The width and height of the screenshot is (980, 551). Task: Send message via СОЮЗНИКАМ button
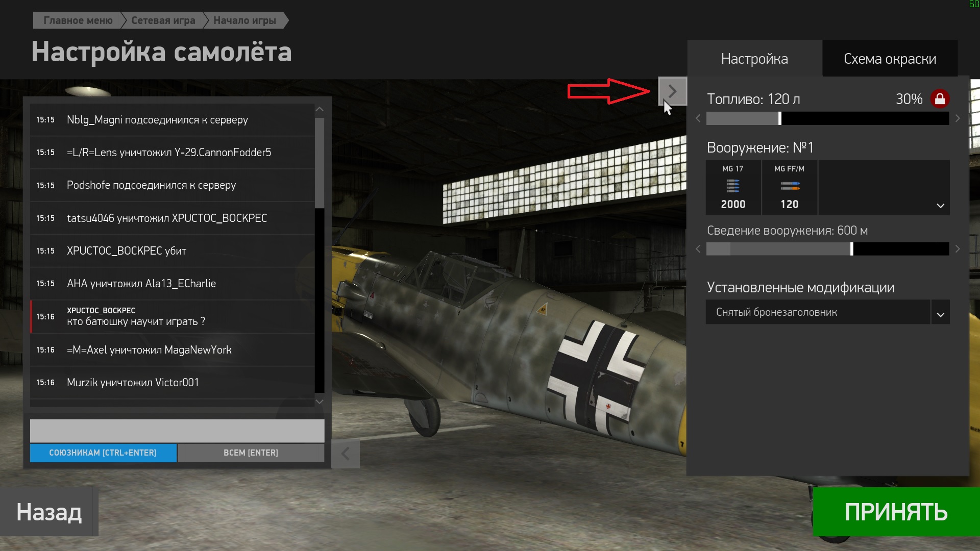click(x=103, y=453)
